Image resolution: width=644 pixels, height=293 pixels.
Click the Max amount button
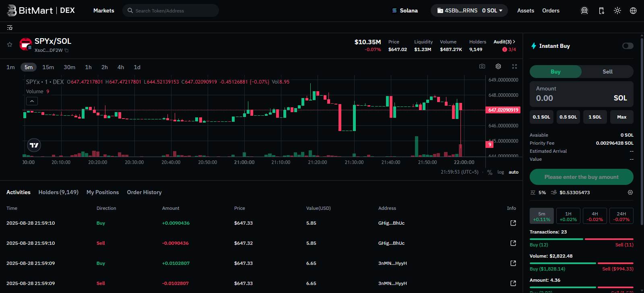622,117
